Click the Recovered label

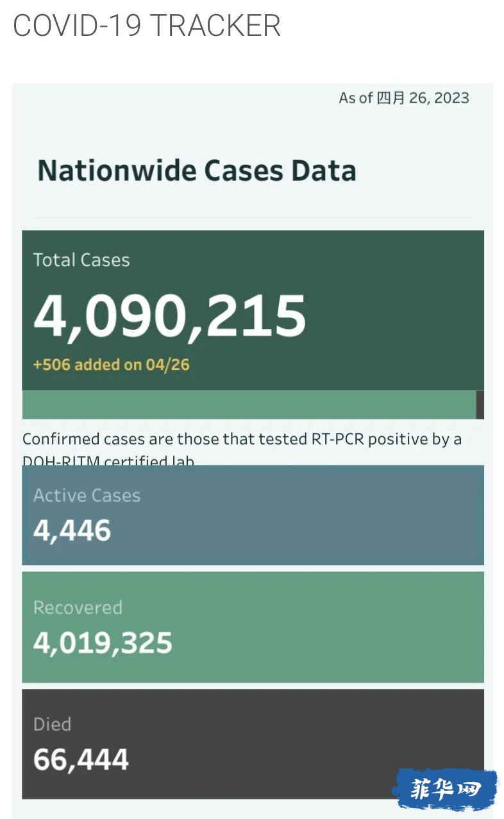click(x=78, y=607)
